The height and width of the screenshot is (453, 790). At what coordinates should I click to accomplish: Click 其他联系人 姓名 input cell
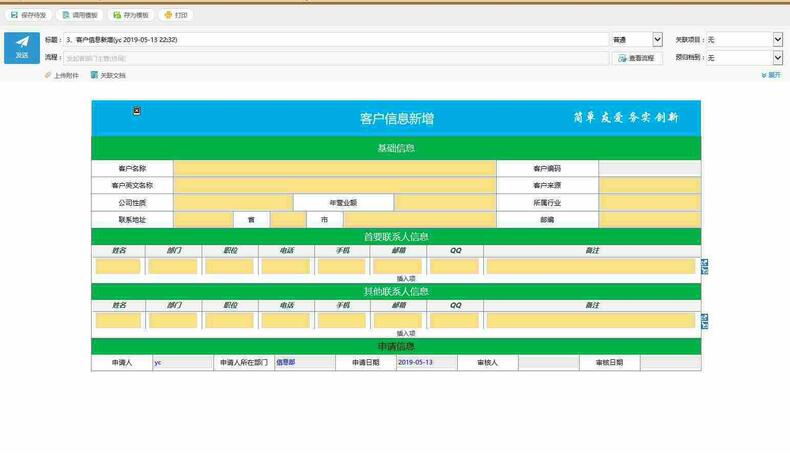[118, 320]
